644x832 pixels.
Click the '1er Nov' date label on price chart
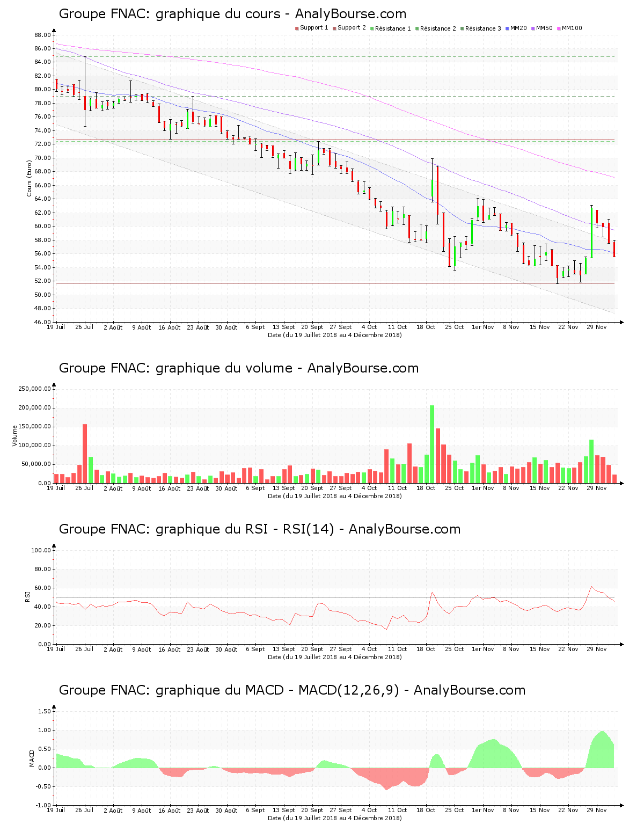pos(483,327)
